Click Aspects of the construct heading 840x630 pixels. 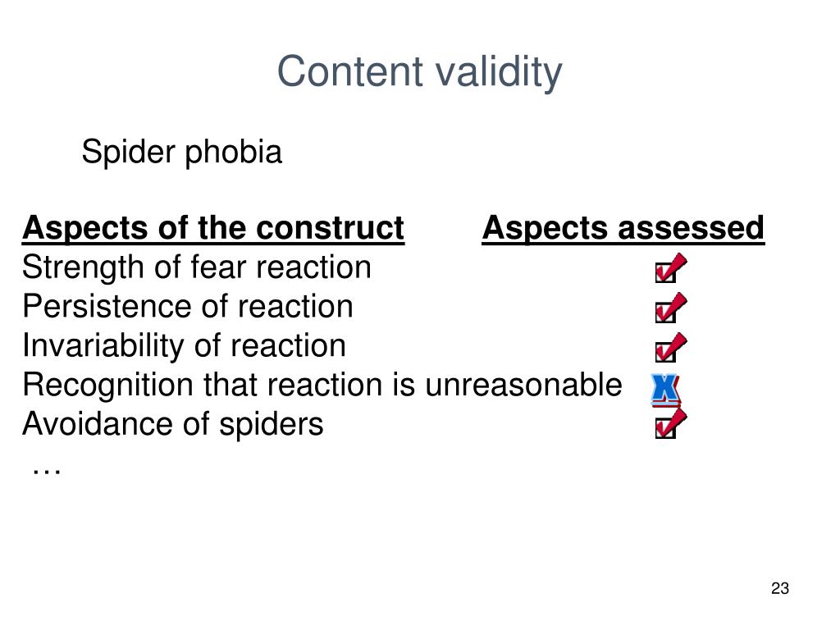click(213, 229)
